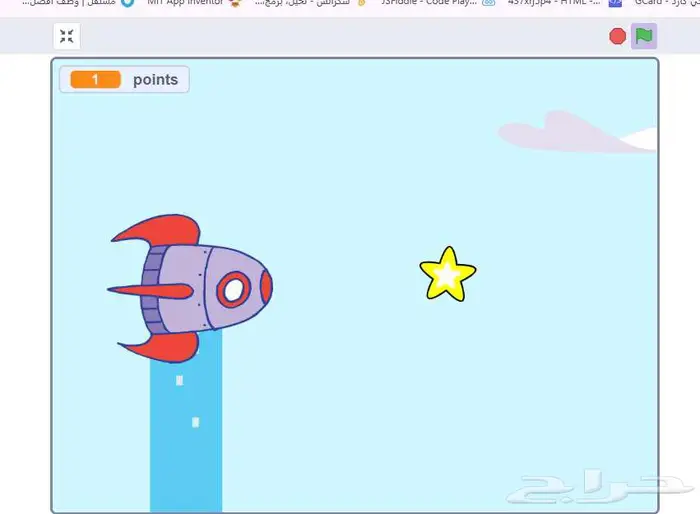
Task: Click the purple cloud in the sky
Action: point(576,132)
